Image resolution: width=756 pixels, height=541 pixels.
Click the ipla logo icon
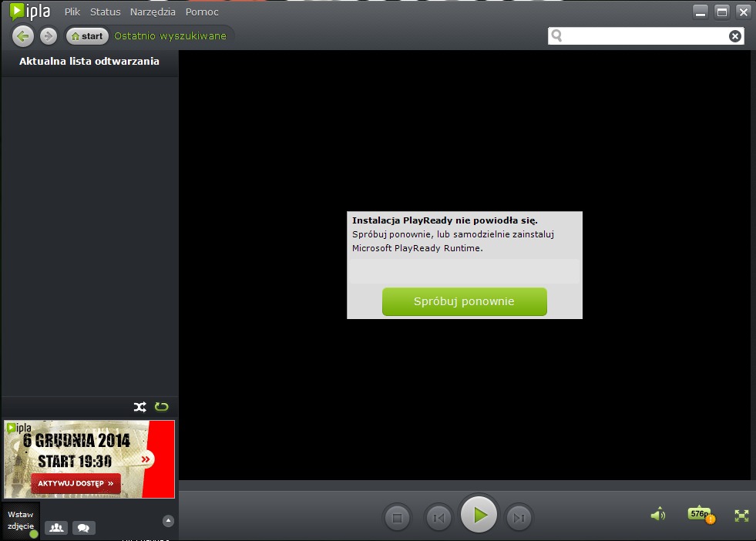[x=30, y=12]
